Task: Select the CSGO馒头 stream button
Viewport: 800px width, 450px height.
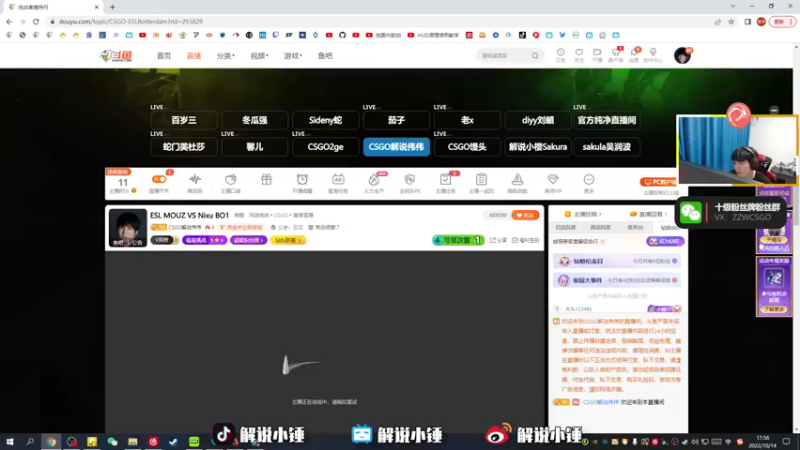Action: 467,147
